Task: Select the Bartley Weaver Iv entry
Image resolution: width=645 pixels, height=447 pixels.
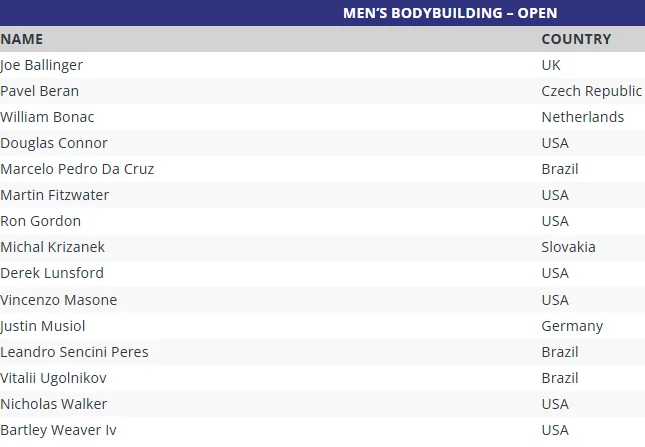Action: click(59, 430)
